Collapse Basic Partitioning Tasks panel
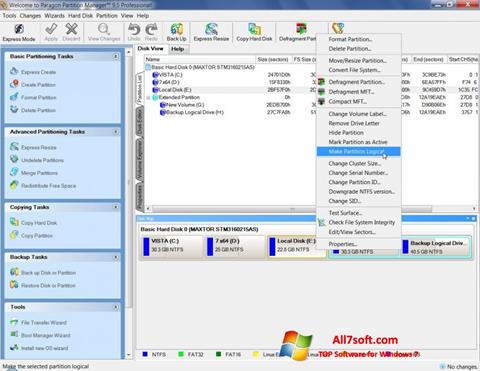 115,56
